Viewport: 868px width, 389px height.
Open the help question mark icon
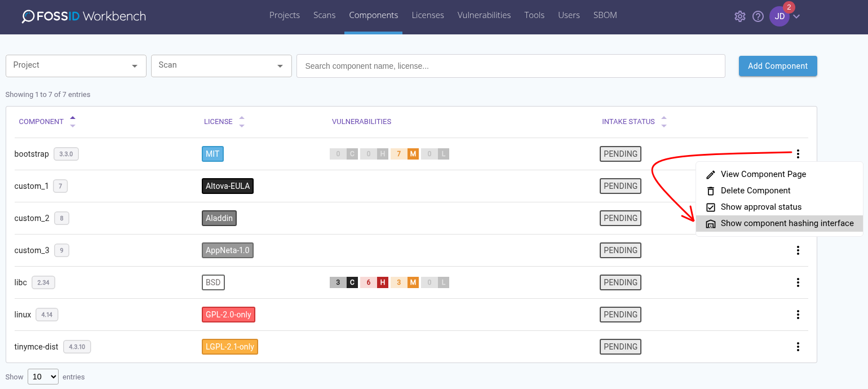tap(758, 16)
